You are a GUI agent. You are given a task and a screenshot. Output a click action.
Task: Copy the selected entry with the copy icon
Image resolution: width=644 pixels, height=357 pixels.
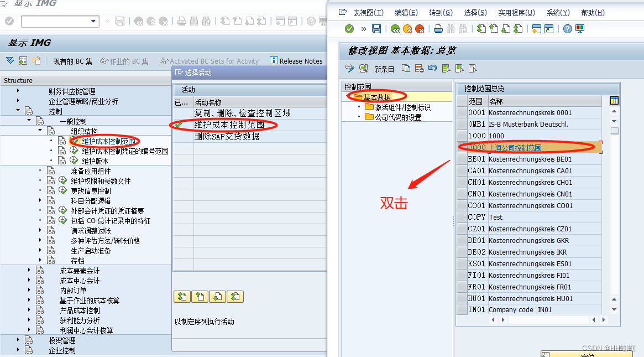click(x=406, y=68)
